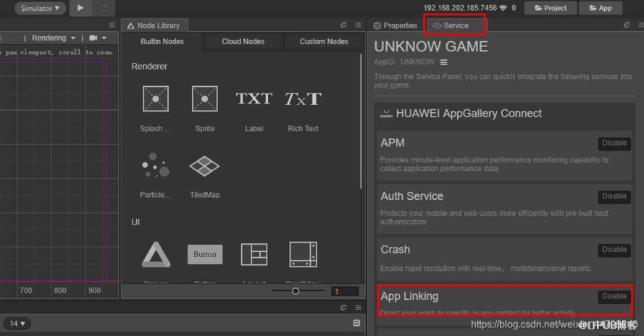Open the scene panel hamburger menu
644x336 pixels.
112,25
